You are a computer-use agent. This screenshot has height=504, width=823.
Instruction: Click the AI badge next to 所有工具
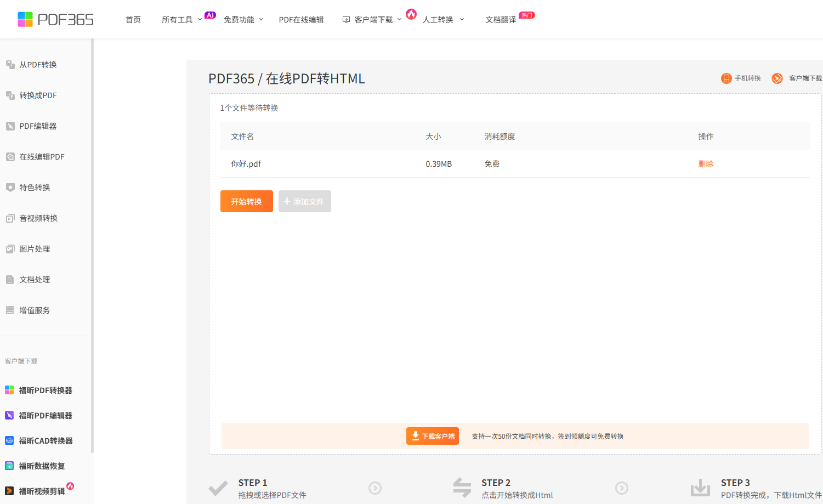tap(210, 15)
